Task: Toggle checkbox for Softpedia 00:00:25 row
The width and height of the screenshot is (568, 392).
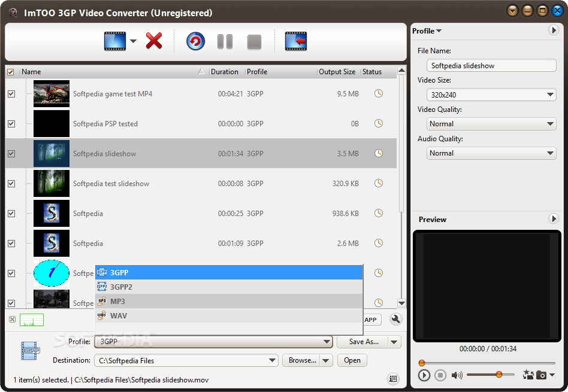Action: tap(11, 214)
